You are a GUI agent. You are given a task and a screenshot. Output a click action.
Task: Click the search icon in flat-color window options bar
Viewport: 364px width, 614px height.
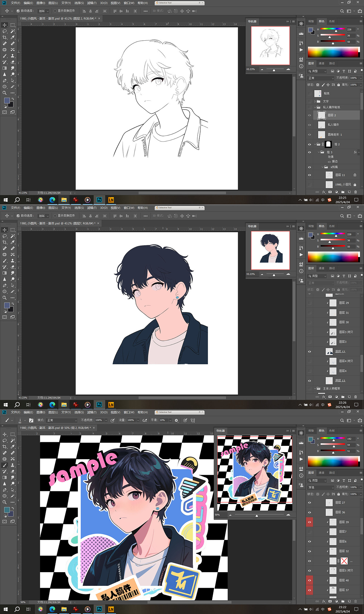[342, 216]
